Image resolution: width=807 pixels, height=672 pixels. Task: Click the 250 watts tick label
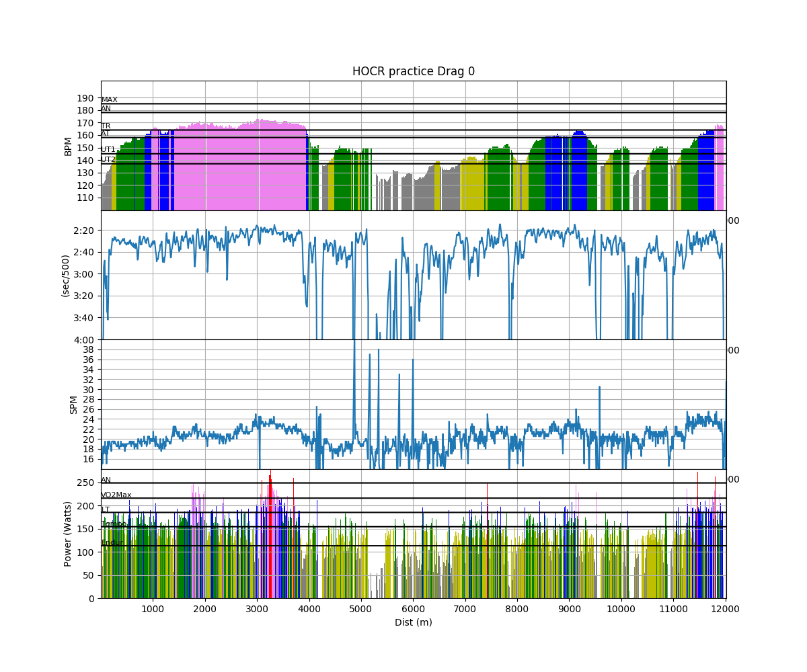pos(85,482)
